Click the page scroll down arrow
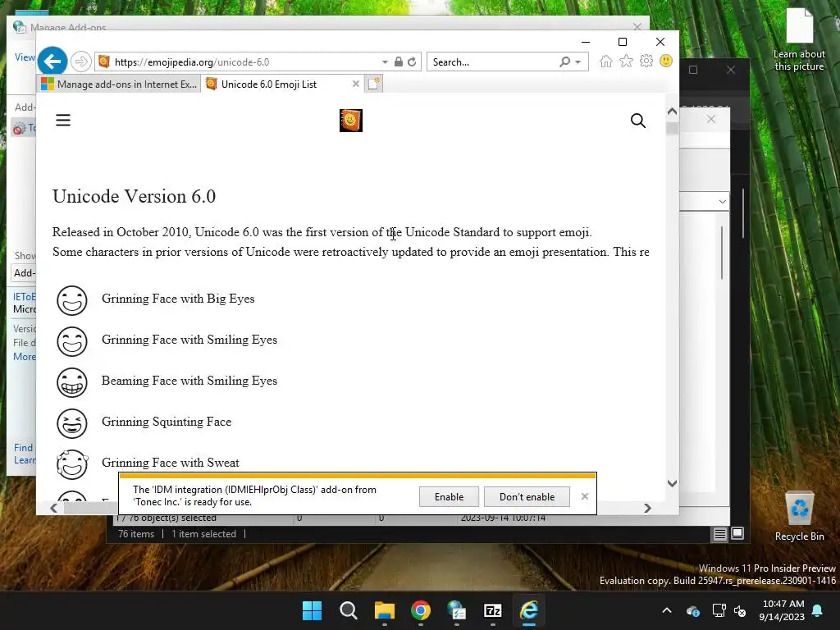This screenshot has height=630, width=840. [672, 483]
